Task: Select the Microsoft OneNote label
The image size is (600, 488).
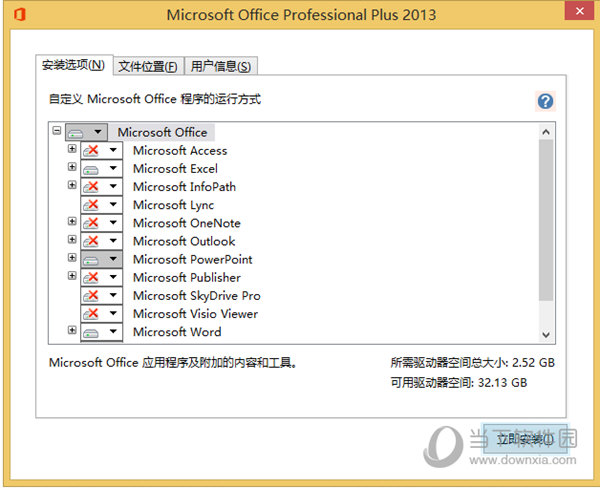Action: [186, 223]
